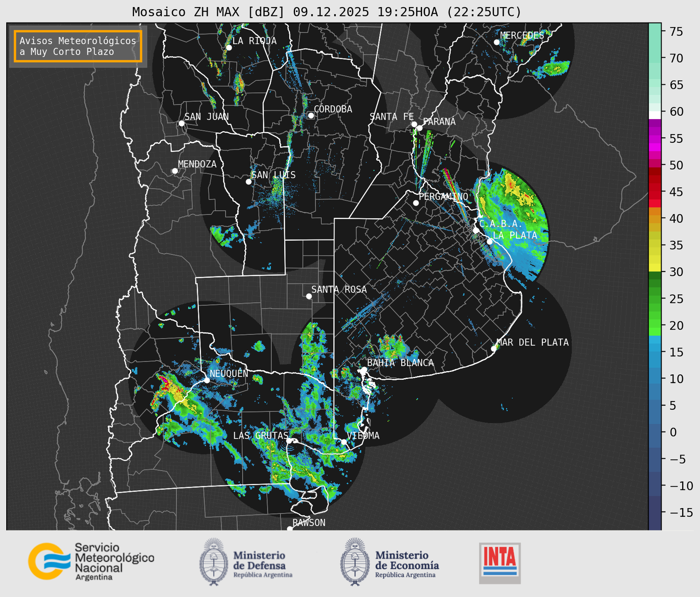Click the red 45 dBZ band on color bar
This screenshot has height=597, width=700.
(x=655, y=192)
